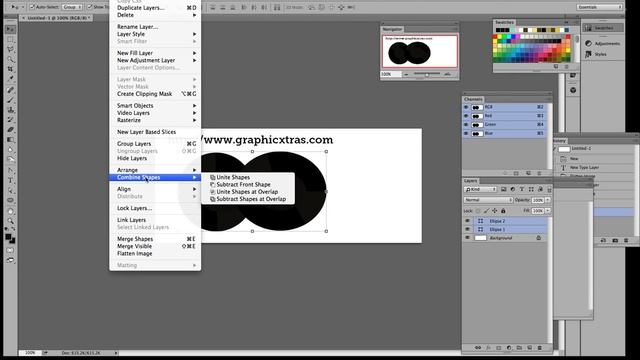Select the Rectangular Marquee tool
This screenshot has width=640, height=360.
pos(10,40)
